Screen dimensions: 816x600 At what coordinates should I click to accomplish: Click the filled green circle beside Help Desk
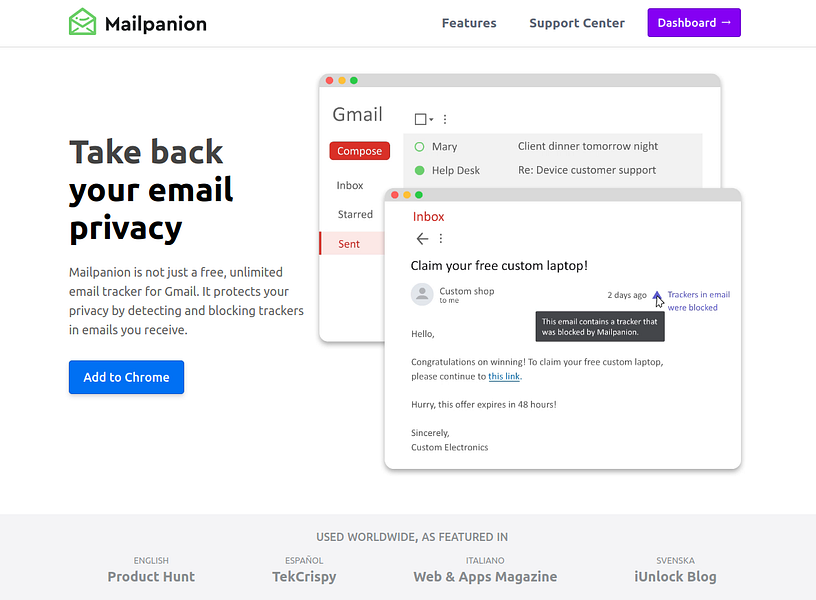coord(419,170)
